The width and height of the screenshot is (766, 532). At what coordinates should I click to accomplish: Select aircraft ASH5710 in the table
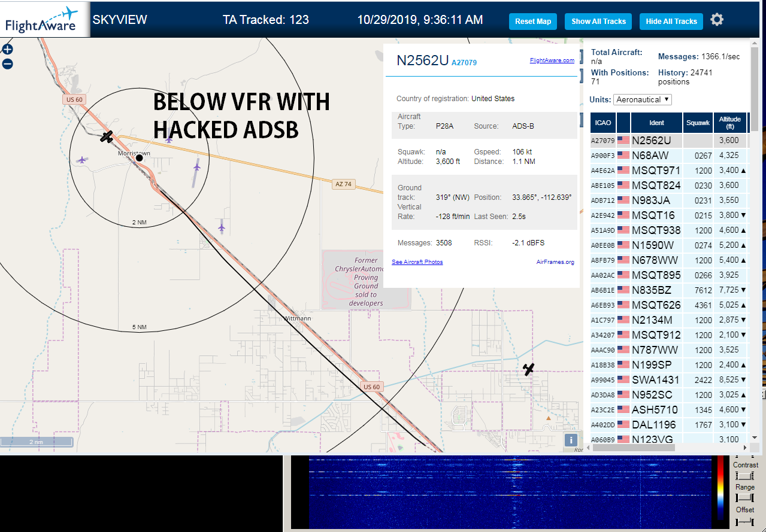[x=669, y=410]
